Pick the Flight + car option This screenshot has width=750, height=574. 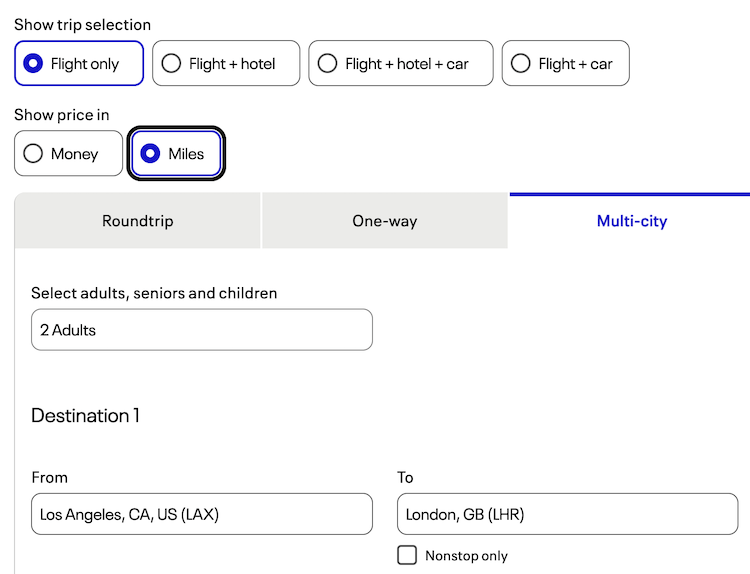(566, 63)
